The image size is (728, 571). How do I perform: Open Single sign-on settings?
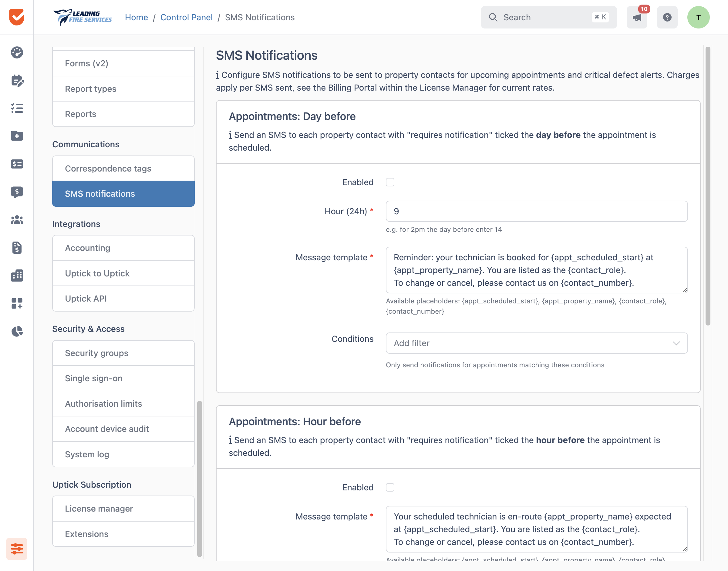point(123,379)
